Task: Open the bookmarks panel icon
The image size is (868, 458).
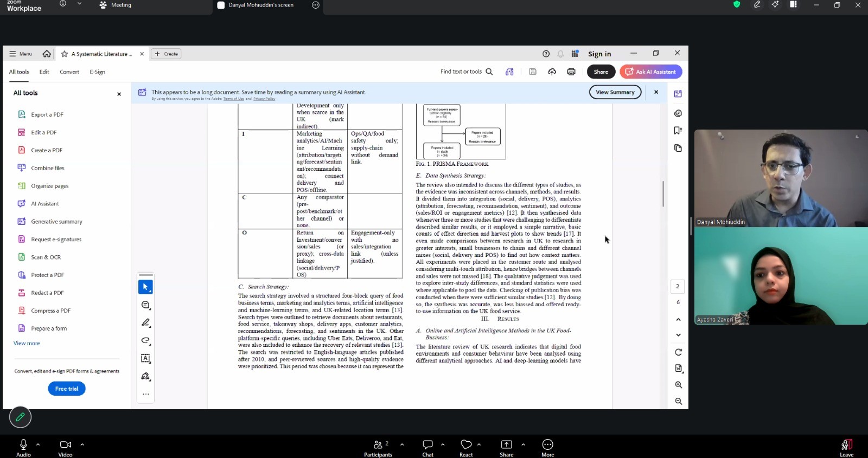Action: click(x=678, y=131)
